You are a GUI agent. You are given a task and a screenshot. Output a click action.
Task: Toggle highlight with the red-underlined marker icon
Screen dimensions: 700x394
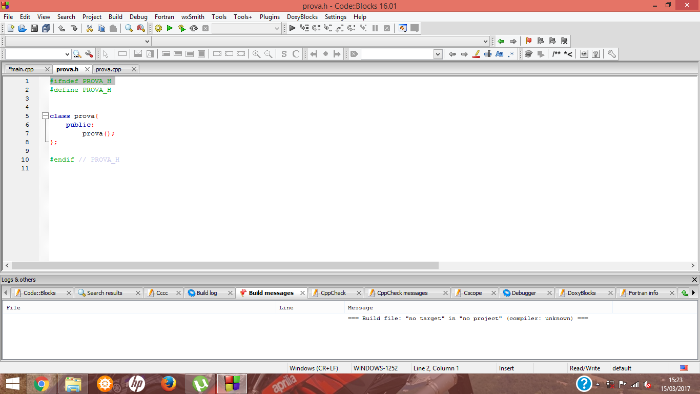pyautogui.click(x=476, y=54)
